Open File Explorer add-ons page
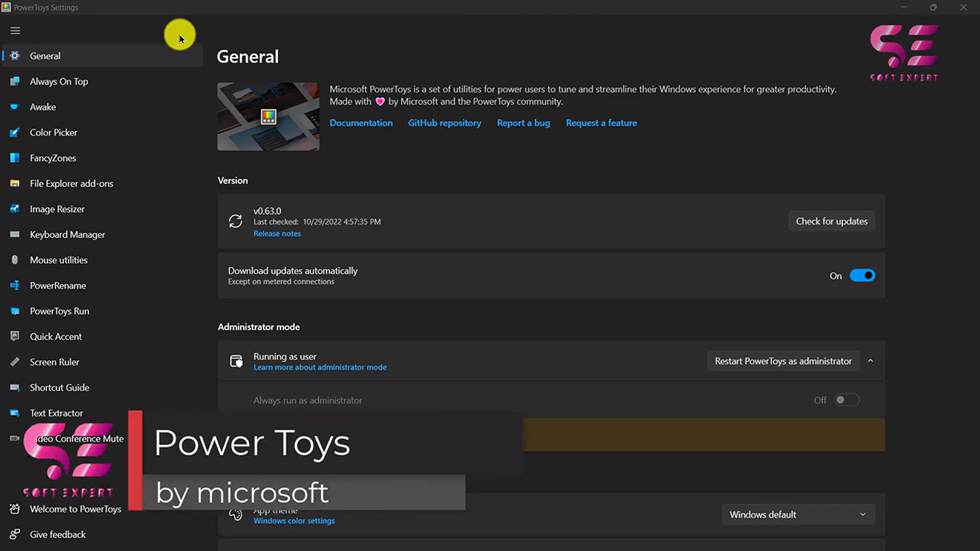Screen dimensions: 980x551 click(103, 183)
